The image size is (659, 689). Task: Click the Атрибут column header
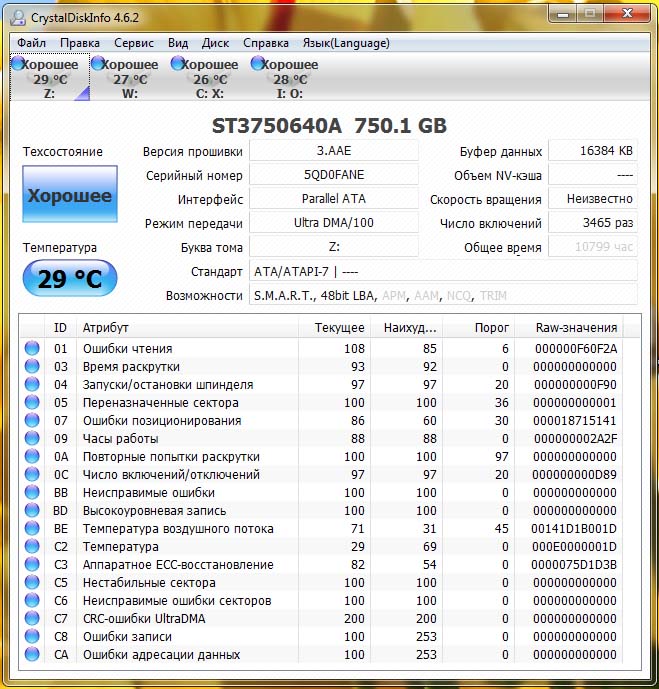tap(187, 327)
